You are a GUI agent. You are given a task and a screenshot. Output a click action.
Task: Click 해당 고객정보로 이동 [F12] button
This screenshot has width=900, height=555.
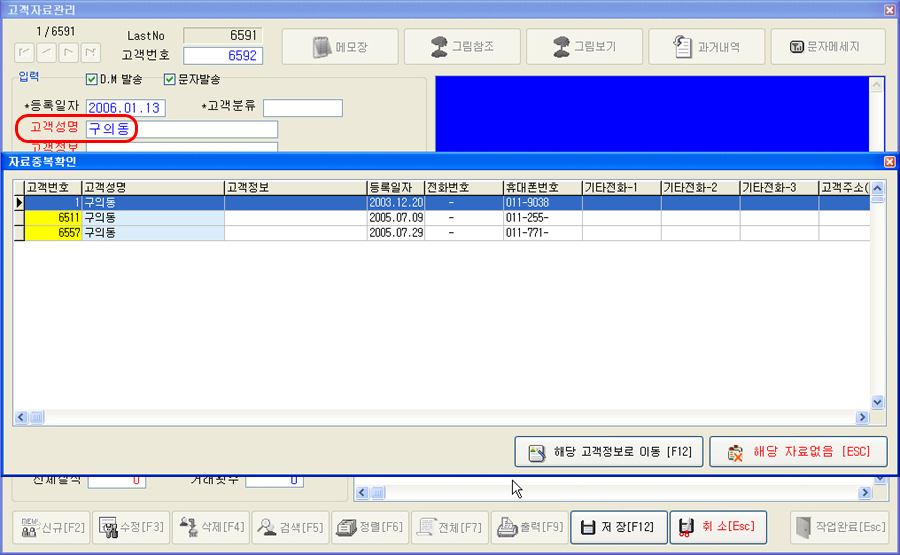coord(609,452)
